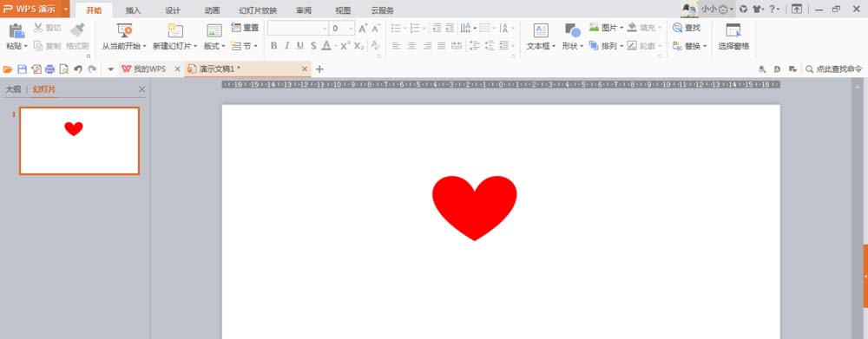Expand the Layout (版式) dropdown
The image size is (868, 339).
(x=214, y=47)
